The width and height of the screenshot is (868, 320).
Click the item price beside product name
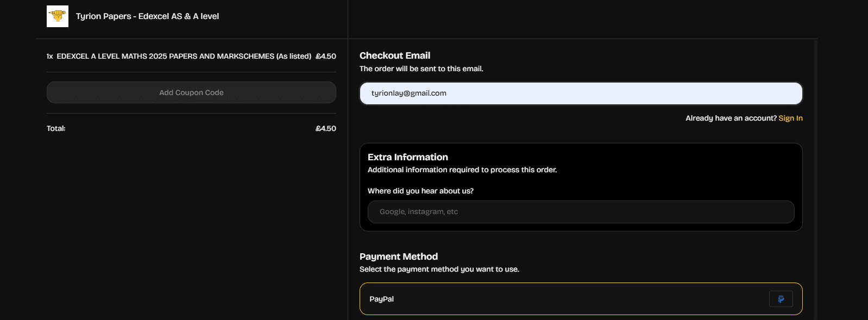point(325,56)
